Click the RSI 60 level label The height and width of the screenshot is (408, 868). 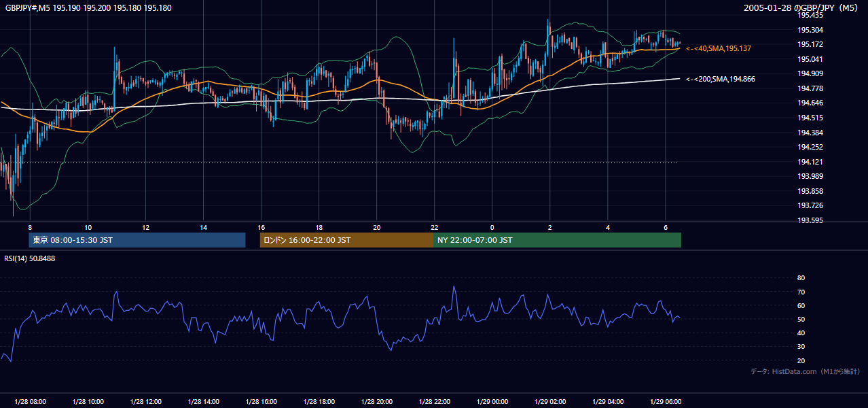tap(801, 305)
